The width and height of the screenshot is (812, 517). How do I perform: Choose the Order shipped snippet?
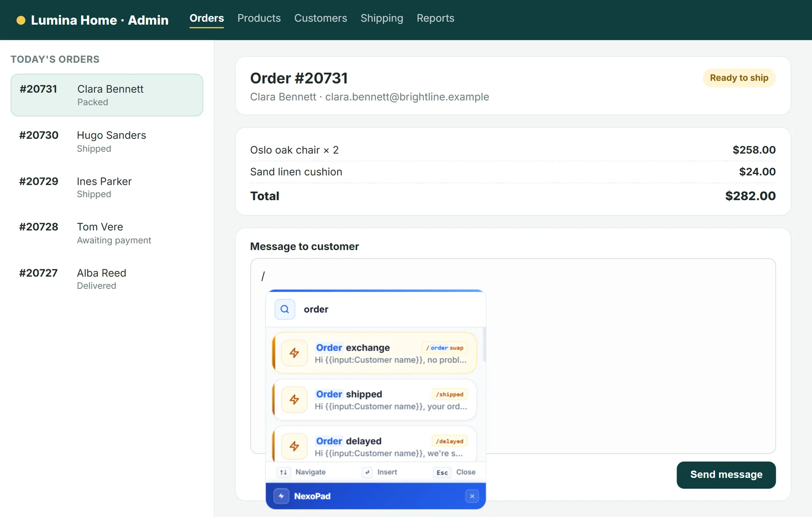(x=375, y=400)
